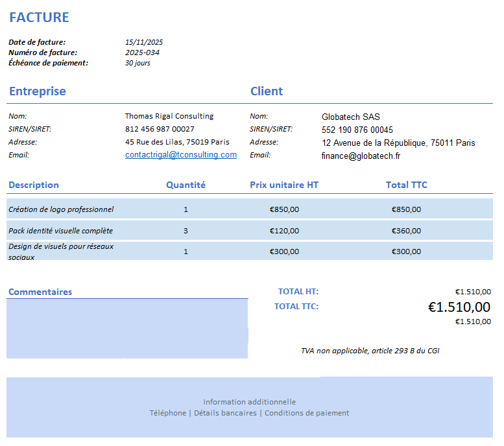Select address 12 Avenue de la République
Screen dimensions: 504x446
tap(374, 143)
